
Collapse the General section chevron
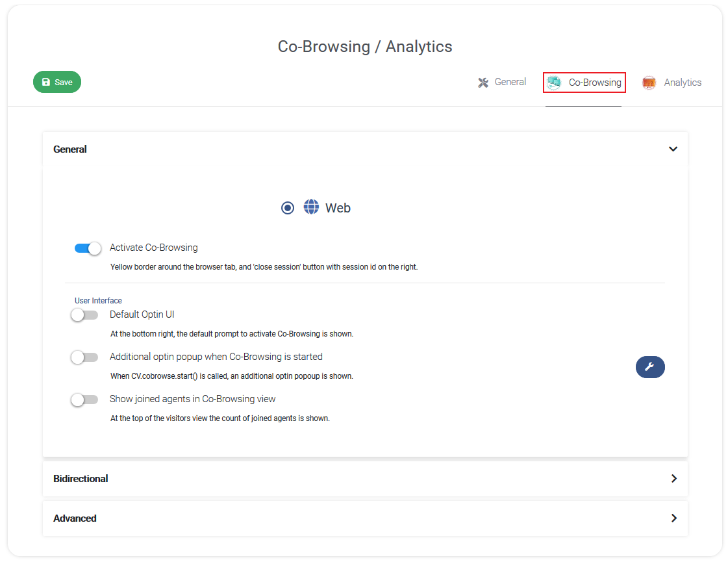673,149
